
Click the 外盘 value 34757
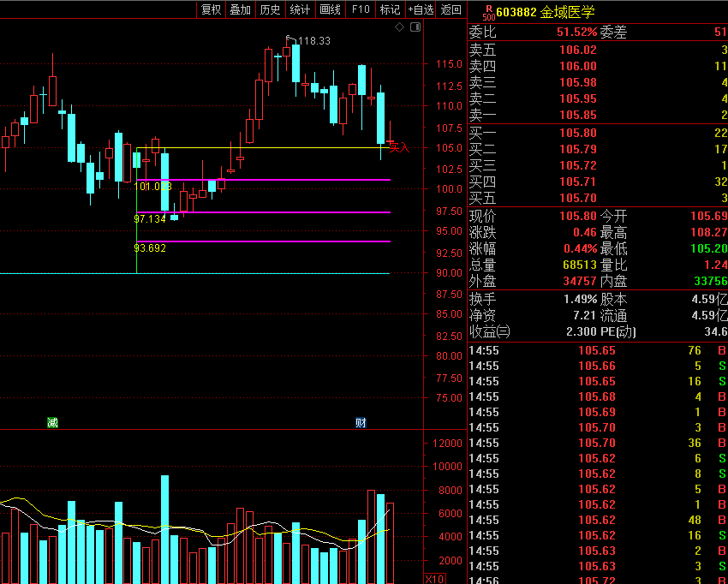click(x=580, y=281)
